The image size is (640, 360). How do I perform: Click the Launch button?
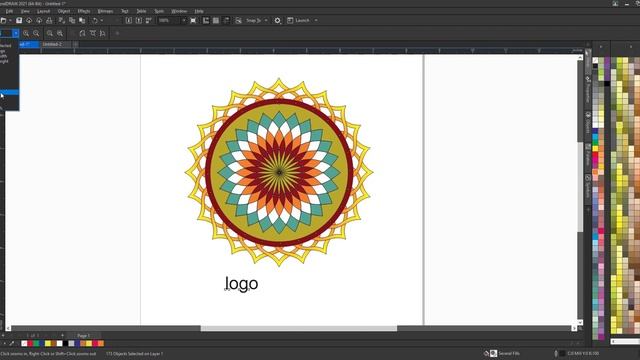298,20
